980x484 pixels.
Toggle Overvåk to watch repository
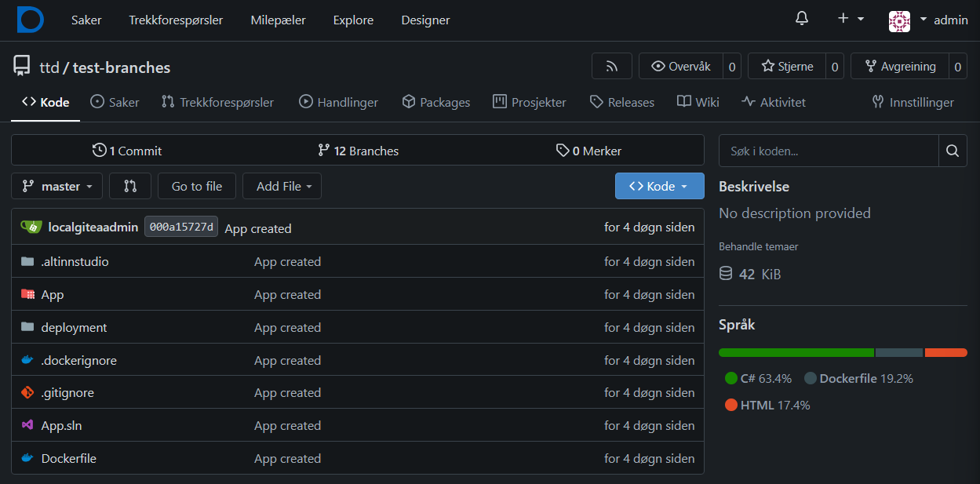(681, 67)
